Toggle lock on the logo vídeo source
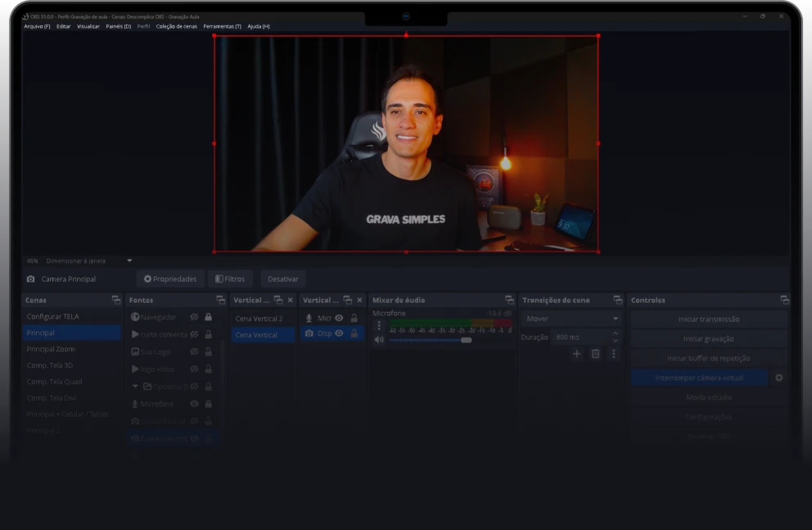The width and height of the screenshot is (812, 530). click(x=208, y=369)
